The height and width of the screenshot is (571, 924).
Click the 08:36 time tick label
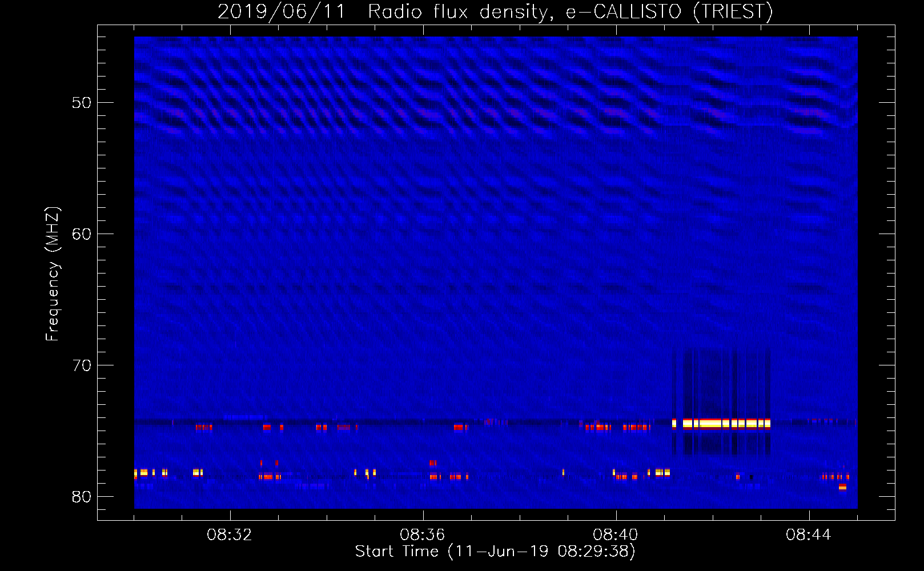[x=423, y=535]
